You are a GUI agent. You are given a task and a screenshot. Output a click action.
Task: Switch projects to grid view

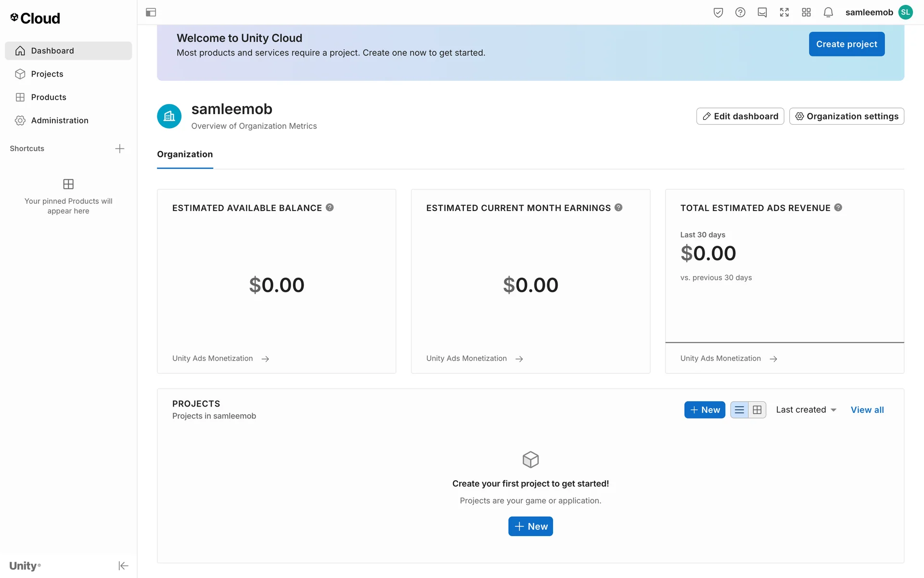(x=757, y=410)
